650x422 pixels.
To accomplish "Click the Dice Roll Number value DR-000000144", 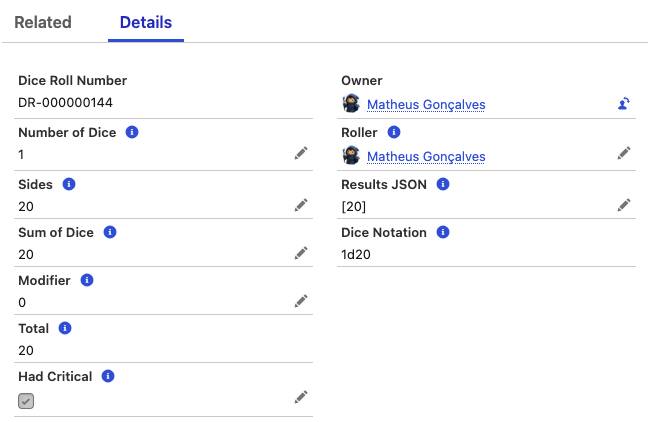I will 65,102.
